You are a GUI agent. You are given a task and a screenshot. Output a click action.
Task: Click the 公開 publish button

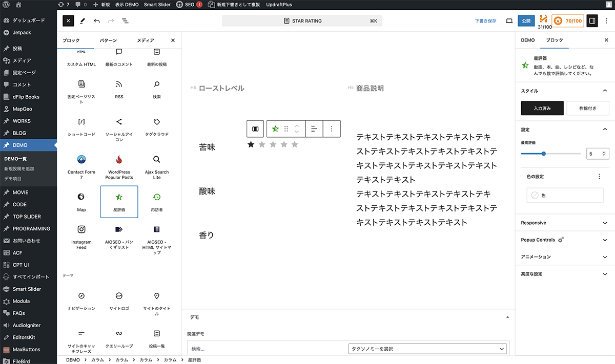click(x=526, y=21)
